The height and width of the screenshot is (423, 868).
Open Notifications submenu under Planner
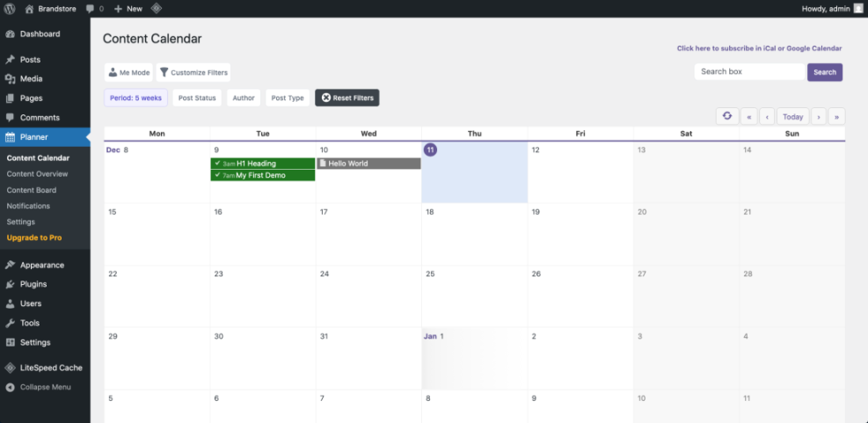point(28,206)
